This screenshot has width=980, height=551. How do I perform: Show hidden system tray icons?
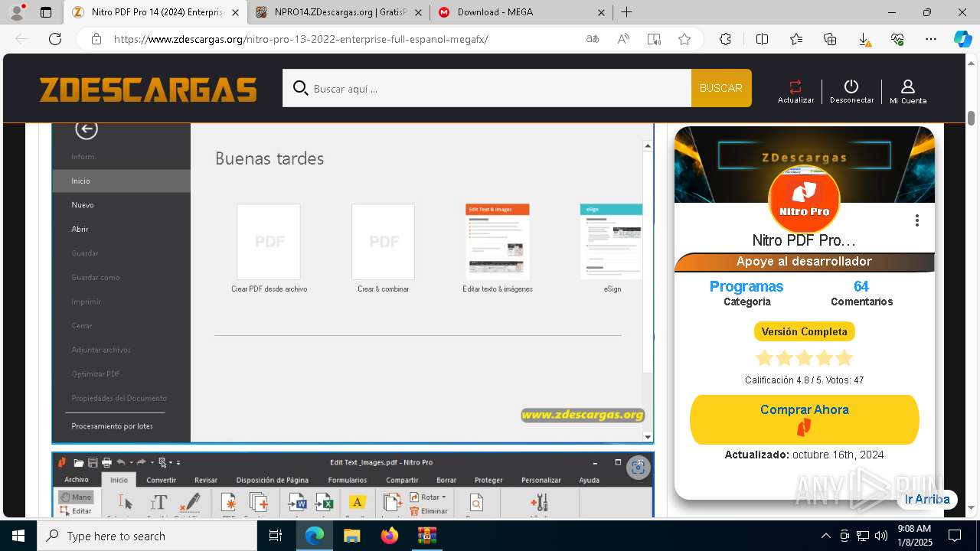point(825,536)
